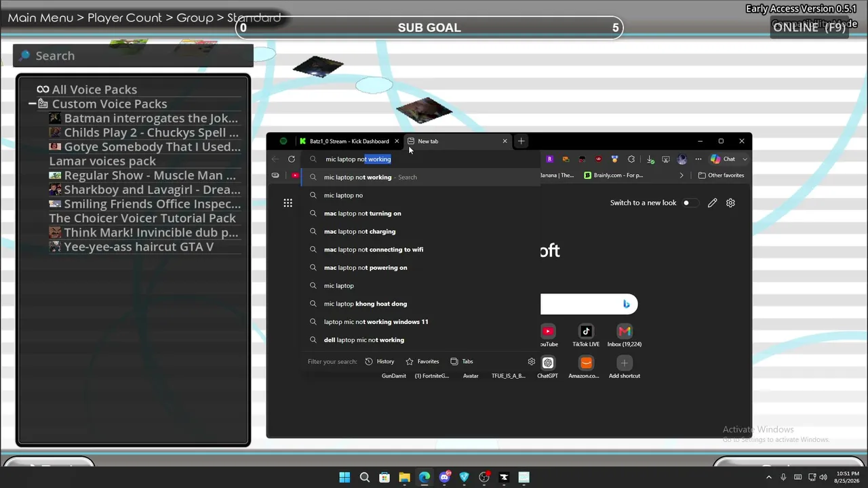Edit the new tab page with pencil icon
868x488 pixels.
[712, 203]
